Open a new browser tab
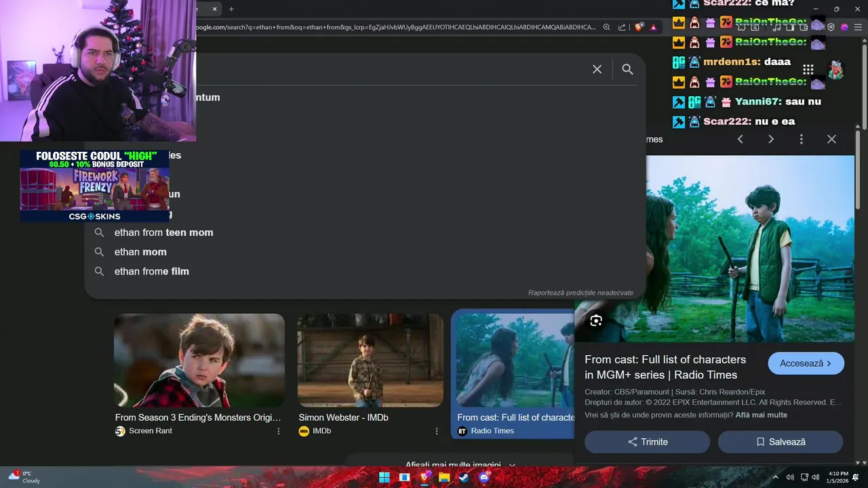Image resolution: width=868 pixels, height=488 pixels. [231, 9]
